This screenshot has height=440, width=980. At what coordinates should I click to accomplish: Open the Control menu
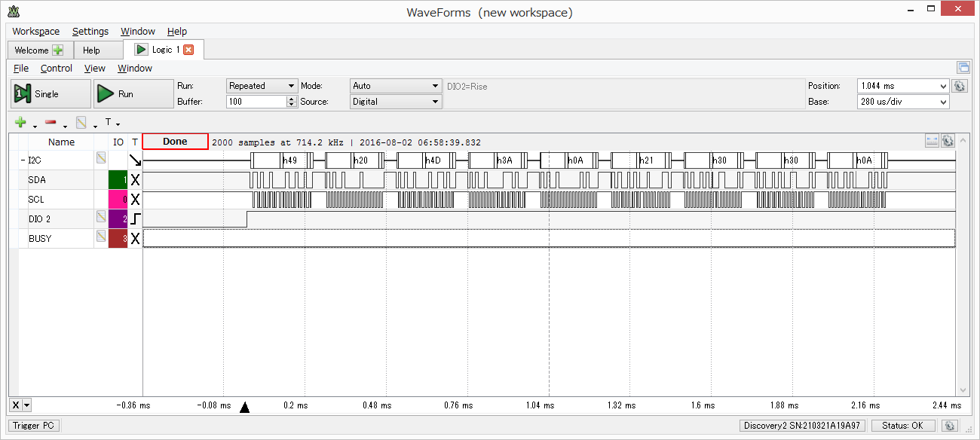click(x=57, y=68)
